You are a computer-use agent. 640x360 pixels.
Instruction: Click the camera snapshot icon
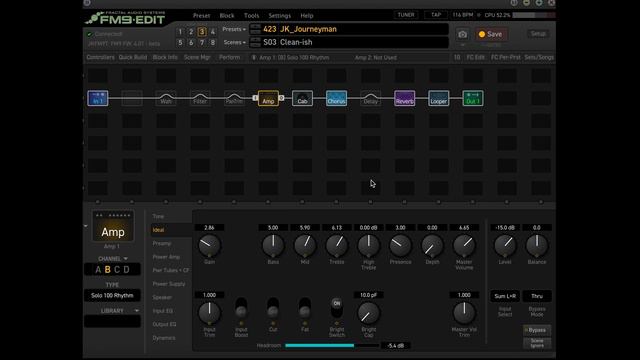462,35
